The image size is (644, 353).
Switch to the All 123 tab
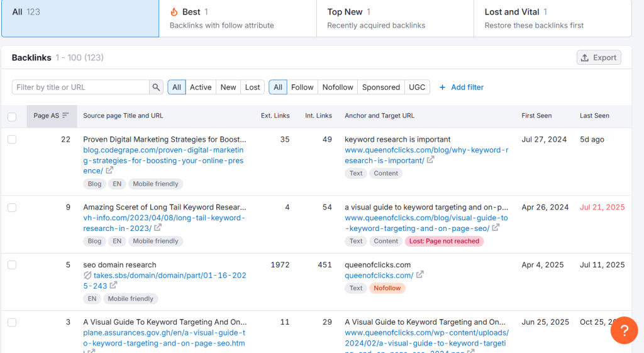tap(80, 18)
